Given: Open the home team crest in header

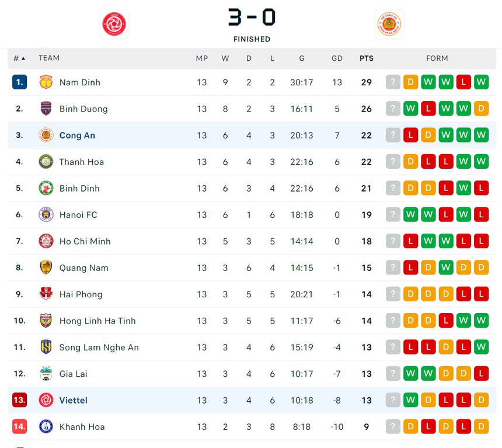Looking at the screenshot, I should [x=114, y=24].
